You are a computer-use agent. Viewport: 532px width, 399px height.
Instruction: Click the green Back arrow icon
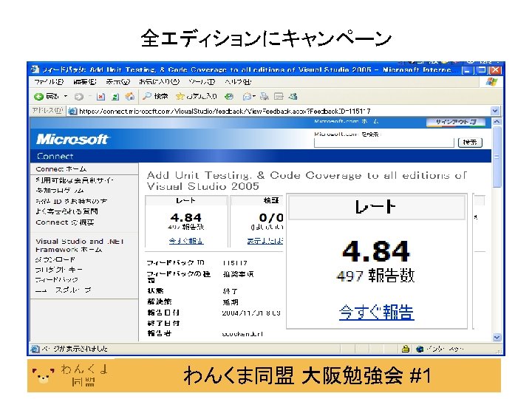pos(38,97)
